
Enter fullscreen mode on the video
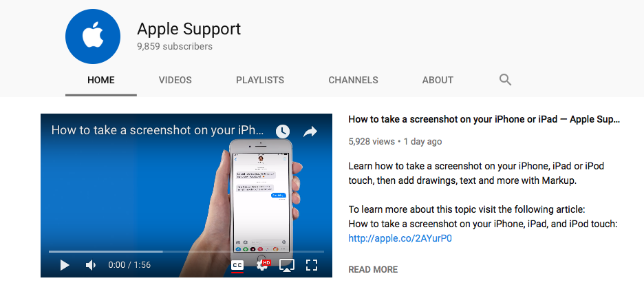(x=312, y=265)
